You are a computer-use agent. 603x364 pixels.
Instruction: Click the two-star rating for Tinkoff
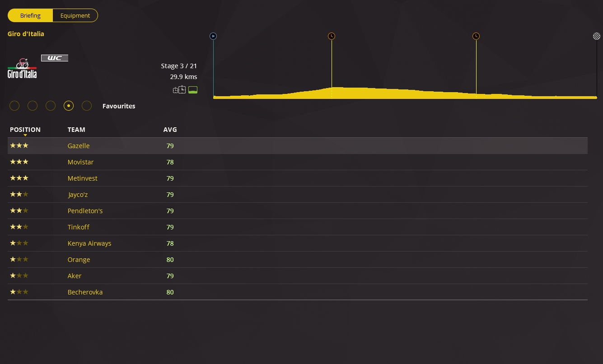(x=19, y=227)
